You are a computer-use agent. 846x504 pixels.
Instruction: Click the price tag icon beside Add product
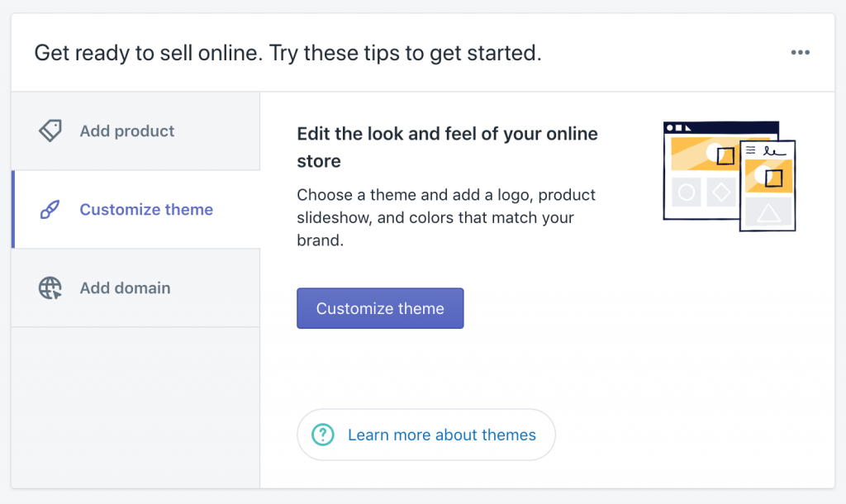pyautogui.click(x=50, y=131)
